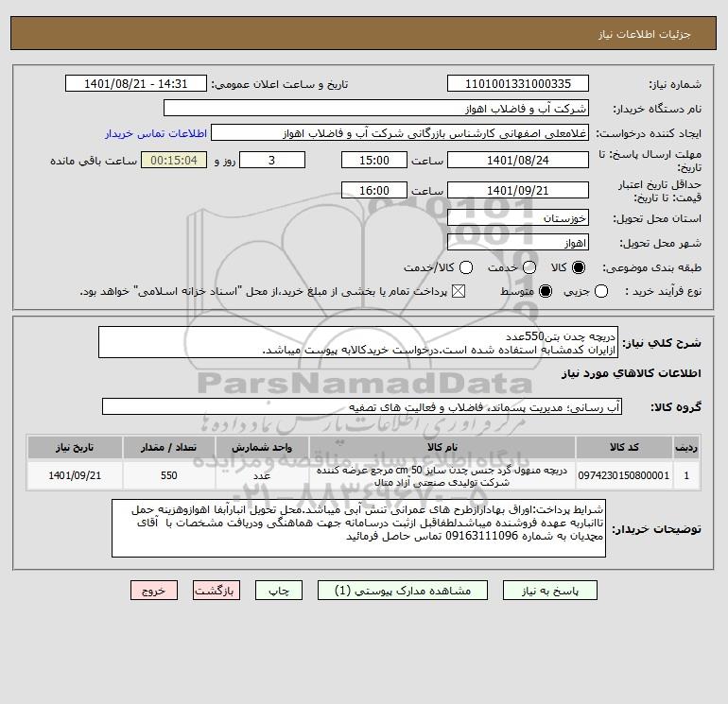Click the تعداد / مقدار column header
Image resolution: width=728 pixels, height=704 pixels.
168,447
